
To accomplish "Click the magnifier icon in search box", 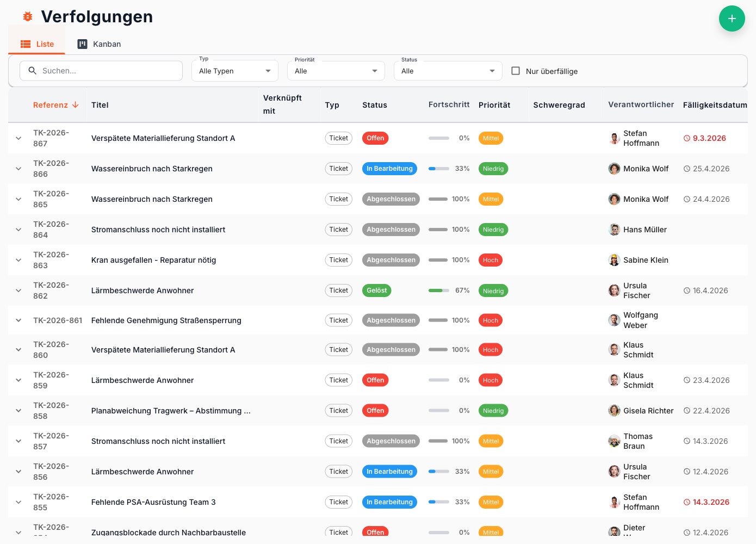I will (x=33, y=71).
